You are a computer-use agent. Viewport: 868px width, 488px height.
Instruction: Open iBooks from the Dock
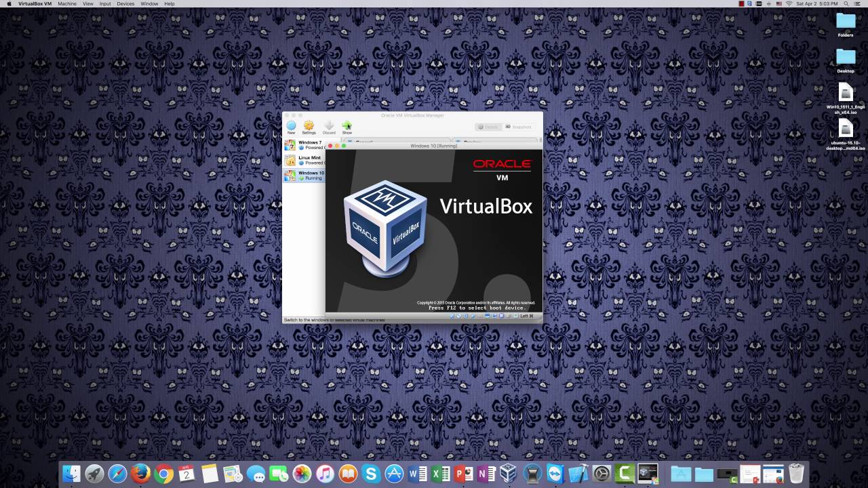coord(348,474)
